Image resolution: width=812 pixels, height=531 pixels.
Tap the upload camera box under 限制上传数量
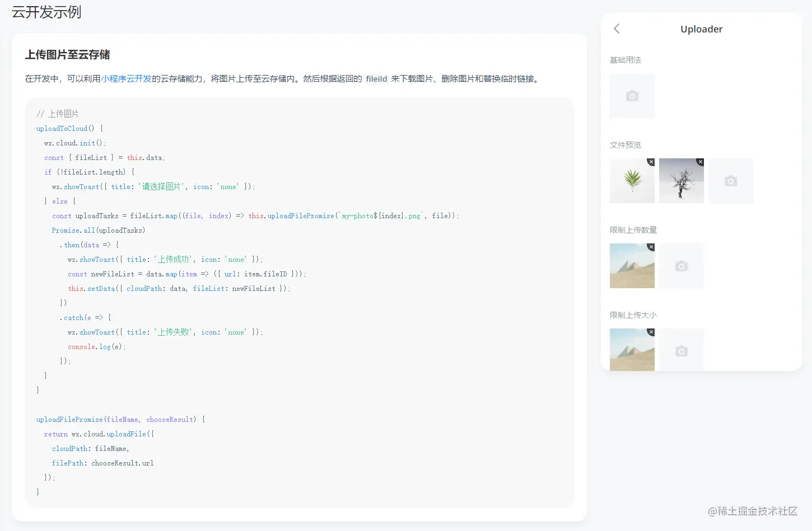tap(682, 266)
